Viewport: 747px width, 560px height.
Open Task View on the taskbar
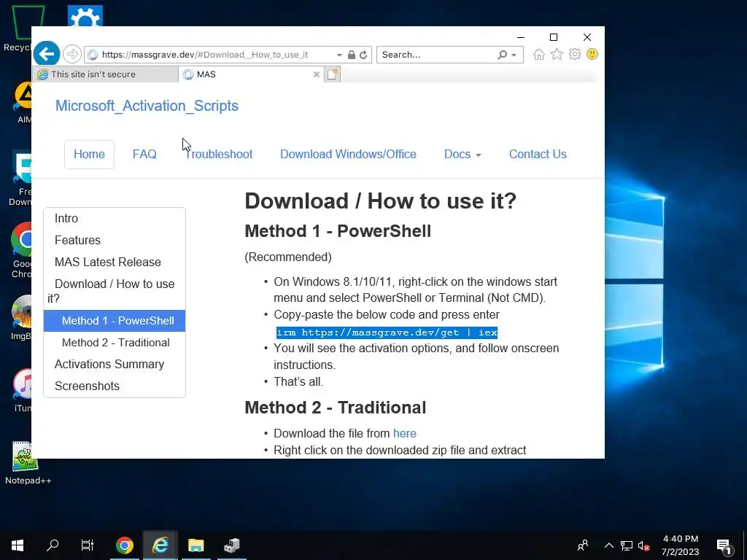(x=88, y=545)
